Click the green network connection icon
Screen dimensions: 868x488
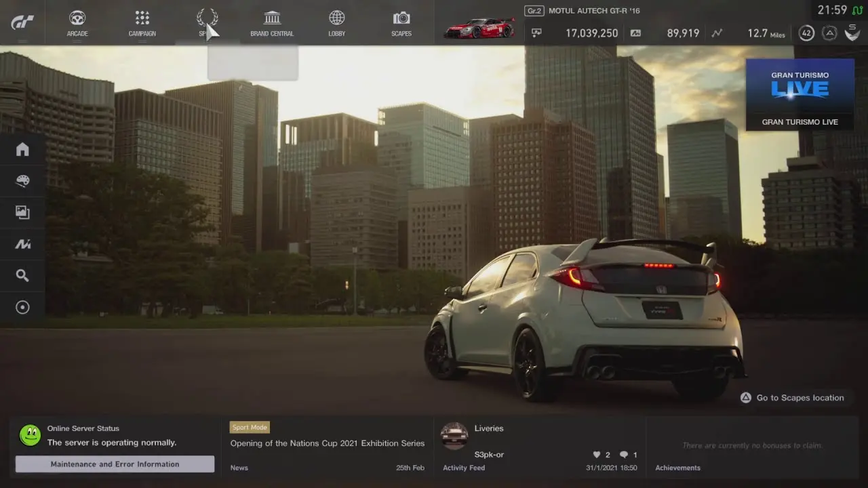[x=857, y=10]
